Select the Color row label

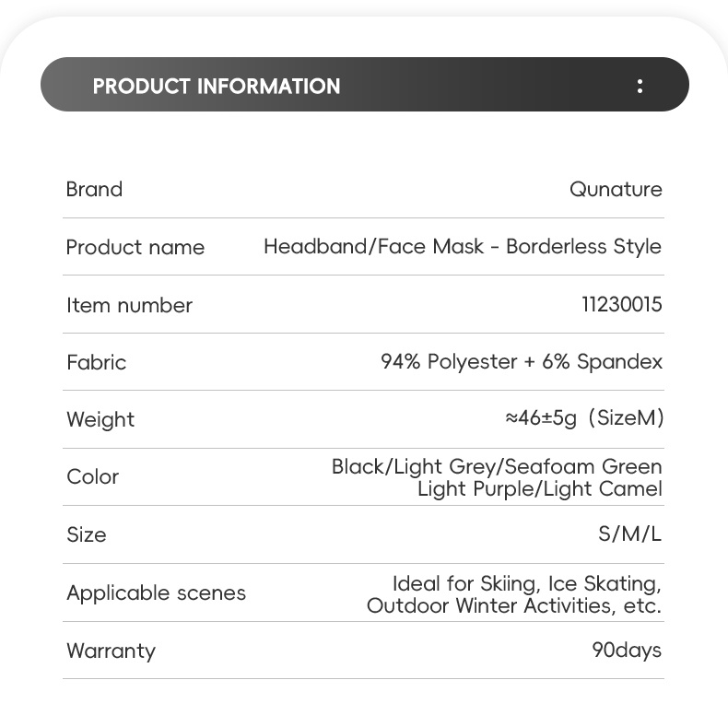click(92, 476)
